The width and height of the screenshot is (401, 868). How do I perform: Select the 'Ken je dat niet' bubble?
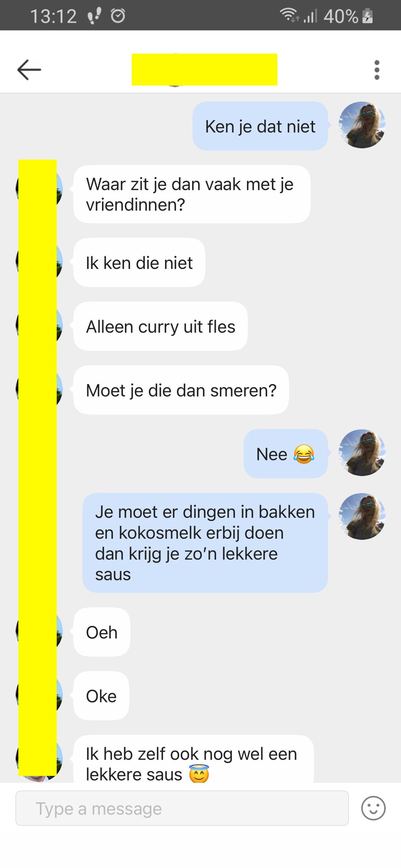260,126
